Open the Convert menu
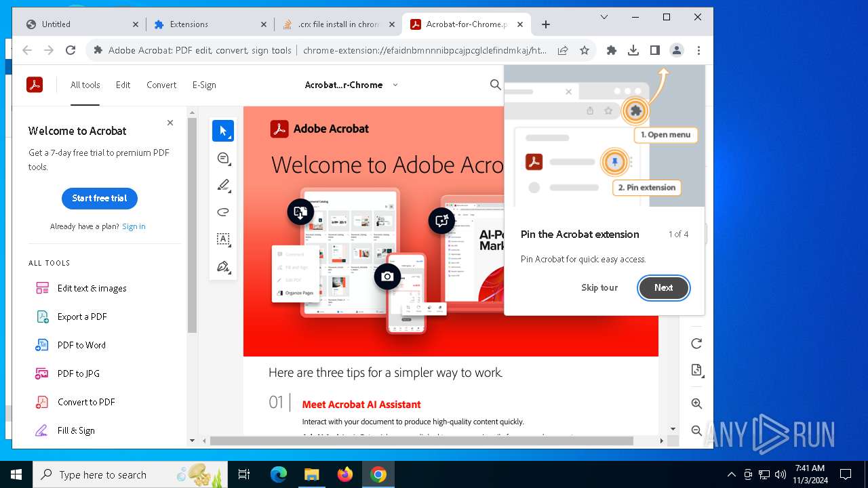This screenshot has width=868, height=488. coord(161,85)
